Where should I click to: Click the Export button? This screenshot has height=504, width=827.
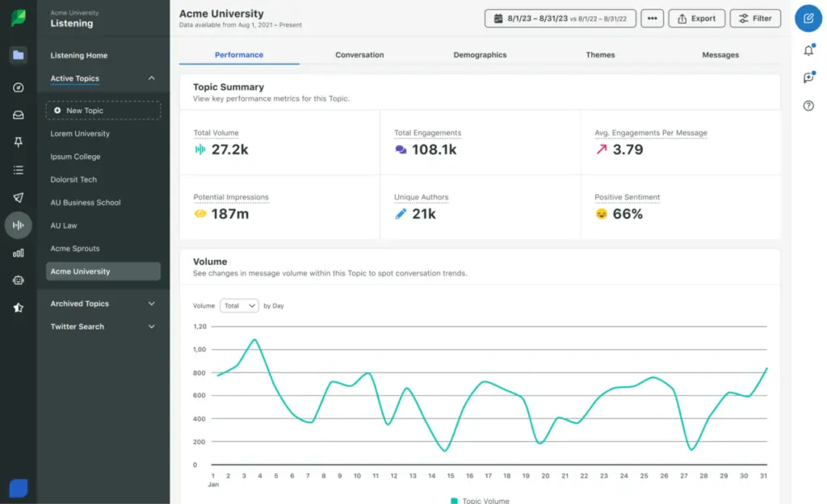point(696,18)
